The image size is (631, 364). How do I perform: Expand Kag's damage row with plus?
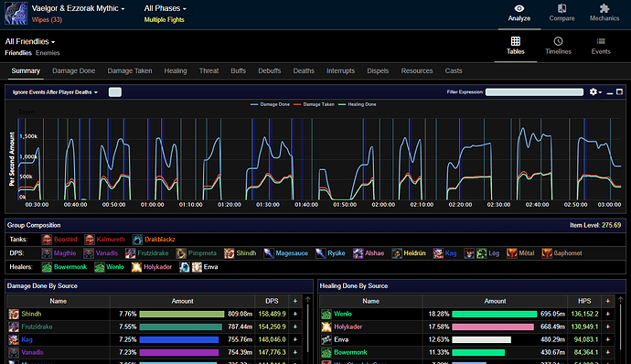295,340
